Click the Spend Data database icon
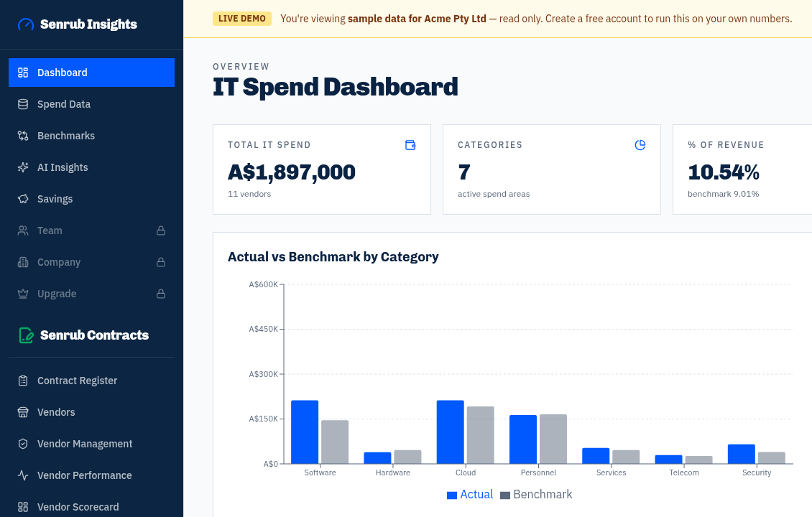 click(23, 104)
